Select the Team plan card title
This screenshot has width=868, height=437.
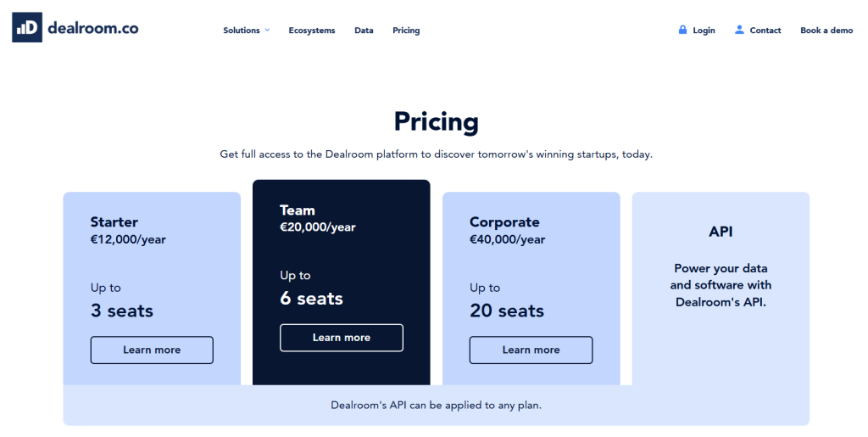298,210
